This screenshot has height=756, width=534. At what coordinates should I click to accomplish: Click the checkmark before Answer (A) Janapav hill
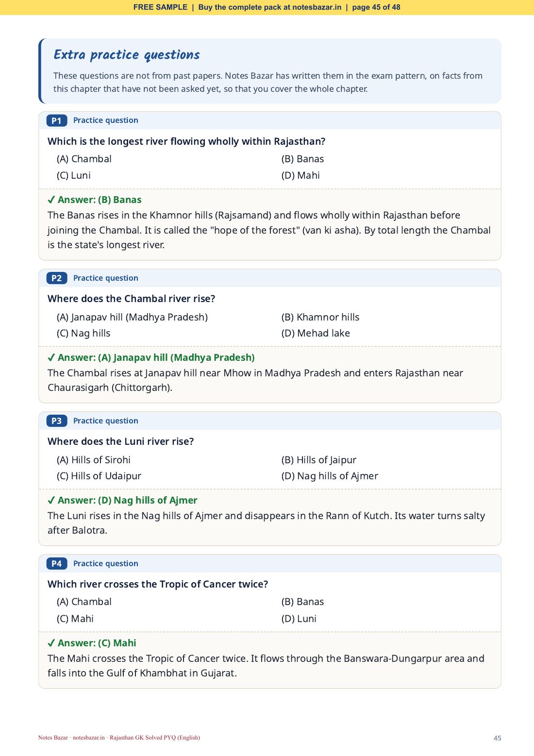pyautogui.click(x=51, y=358)
